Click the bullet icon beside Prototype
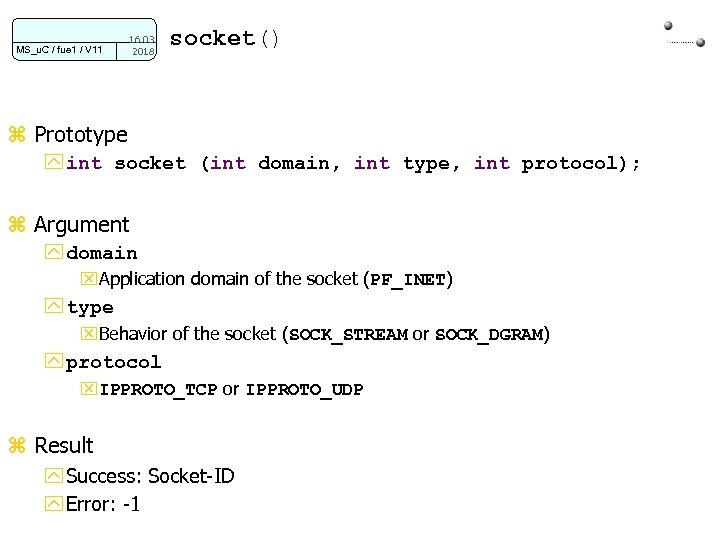The height and width of the screenshot is (540, 720). click(15, 135)
